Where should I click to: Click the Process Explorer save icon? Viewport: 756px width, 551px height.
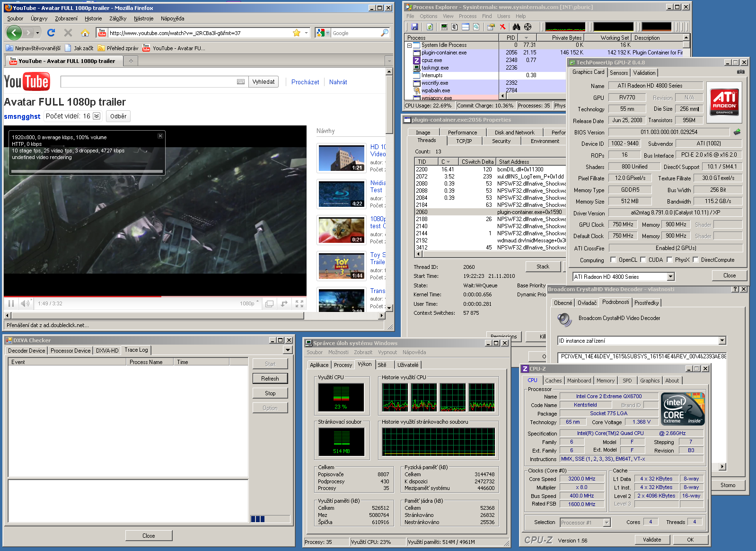pos(414,27)
